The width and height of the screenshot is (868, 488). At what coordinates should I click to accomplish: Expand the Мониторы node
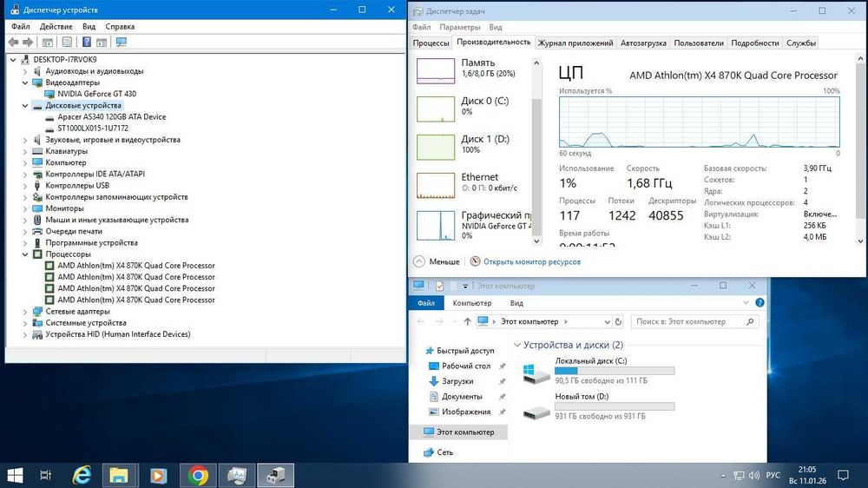click(x=25, y=208)
